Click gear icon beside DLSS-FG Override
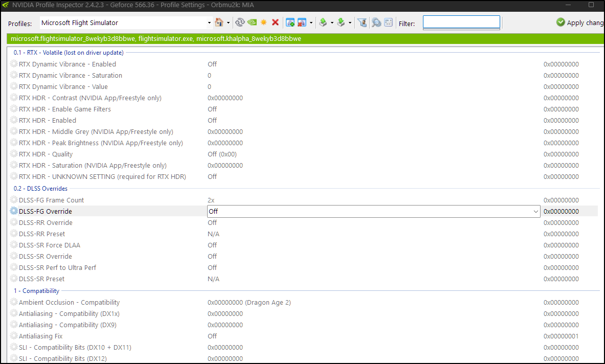This screenshot has height=364, width=605. click(x=14, y=211)
